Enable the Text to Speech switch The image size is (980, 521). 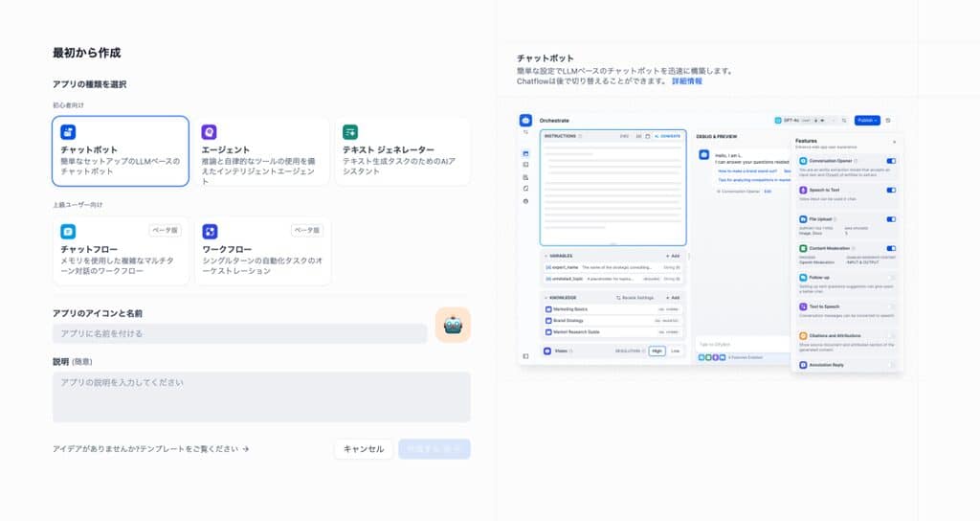(891, 306)
